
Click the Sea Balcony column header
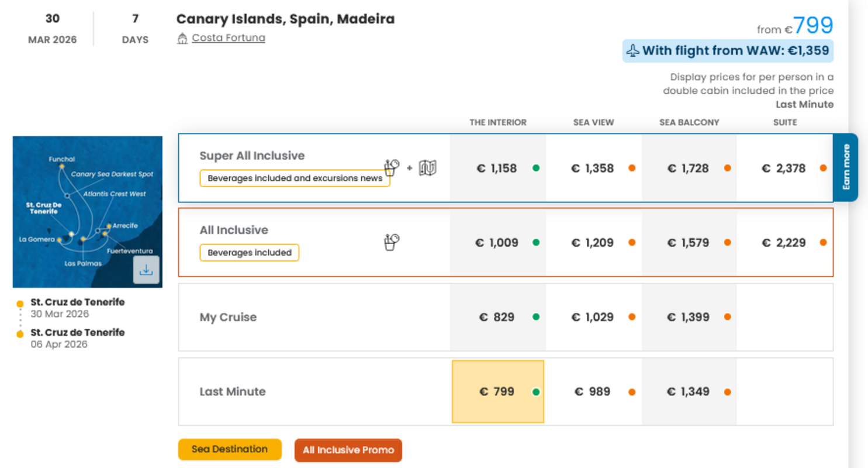click(x=689, y=122)
